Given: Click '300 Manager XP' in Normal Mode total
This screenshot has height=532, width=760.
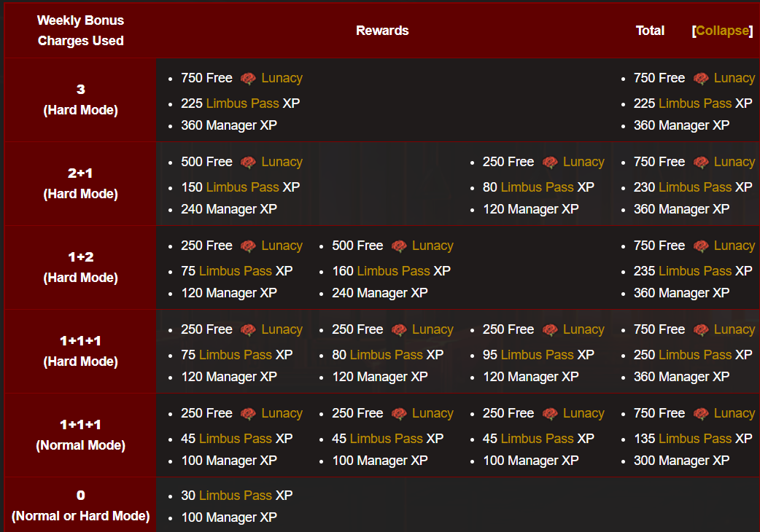Looking at the screenshot, I should click(681, 461).
